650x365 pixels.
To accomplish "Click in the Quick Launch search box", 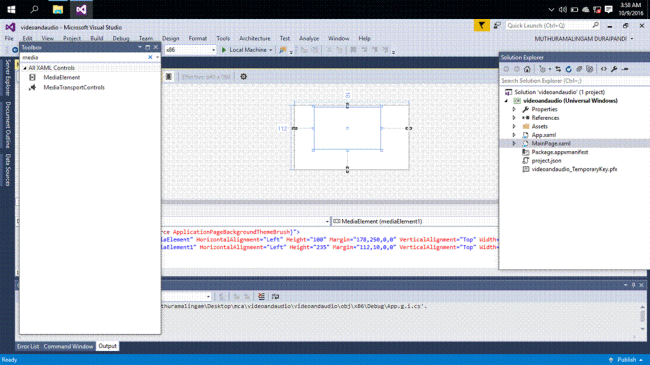I will coord(553,26).
